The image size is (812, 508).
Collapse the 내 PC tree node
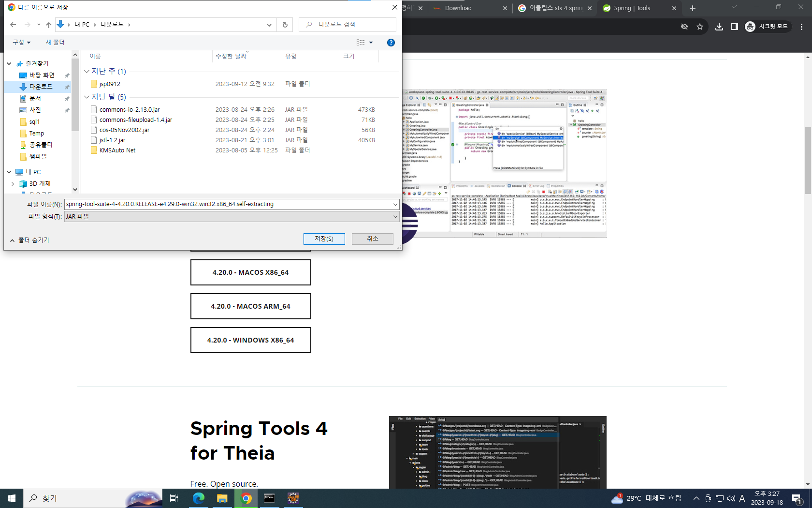click(9, 172)
